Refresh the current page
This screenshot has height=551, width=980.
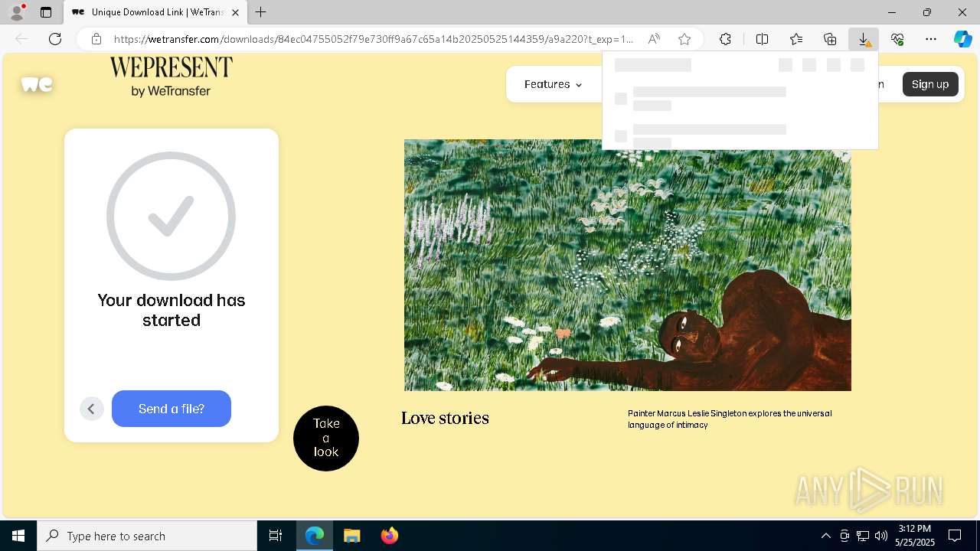(55, 39)
